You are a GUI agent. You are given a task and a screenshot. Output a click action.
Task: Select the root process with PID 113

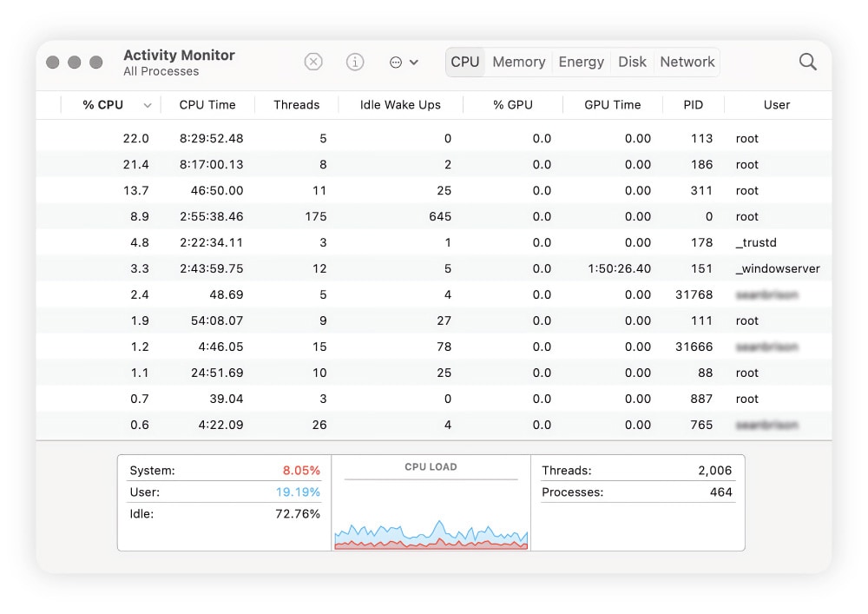(434, 138)
